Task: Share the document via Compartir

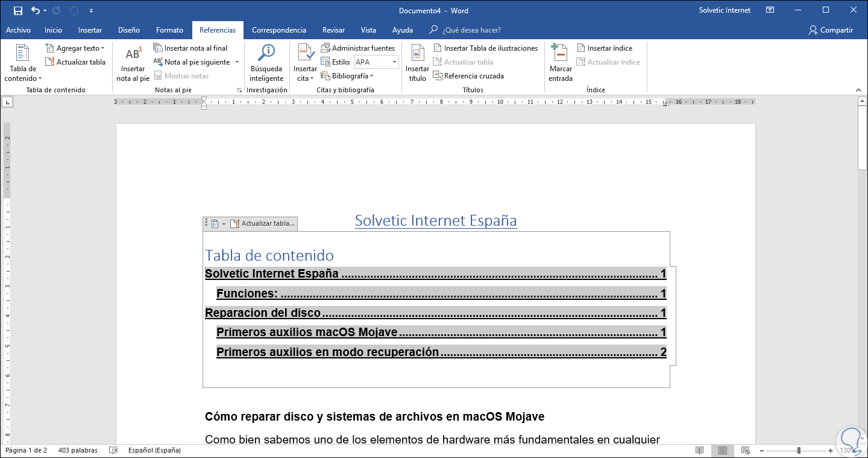Action: click(x=831, y=30)
